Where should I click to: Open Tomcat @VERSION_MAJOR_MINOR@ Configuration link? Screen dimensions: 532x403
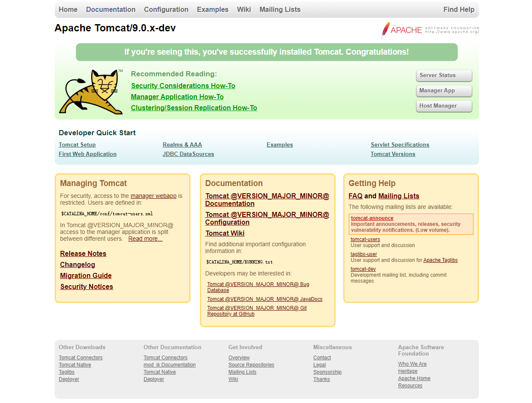(267, 218)
